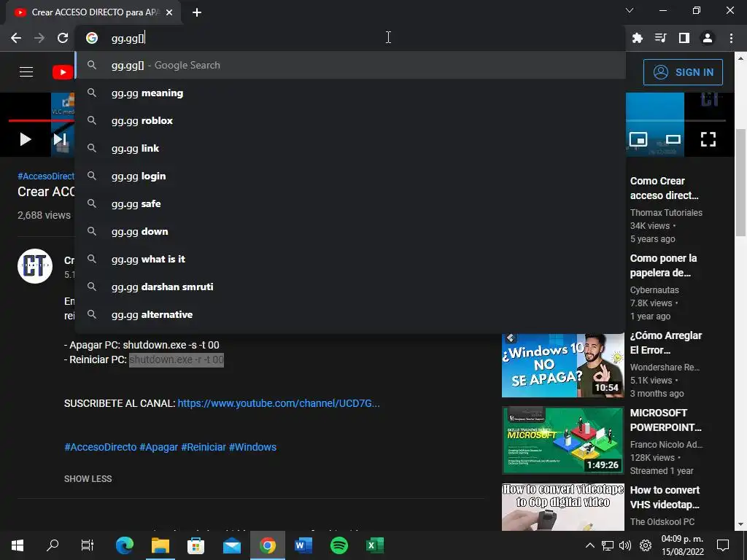Show hidden tray icons chevron

589,545
